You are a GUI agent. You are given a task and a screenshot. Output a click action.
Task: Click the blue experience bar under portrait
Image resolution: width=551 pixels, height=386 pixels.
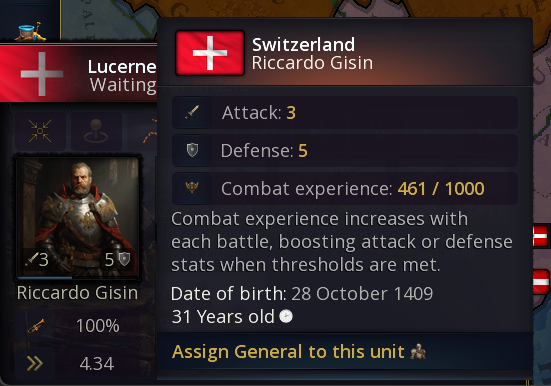pos(44,278)
